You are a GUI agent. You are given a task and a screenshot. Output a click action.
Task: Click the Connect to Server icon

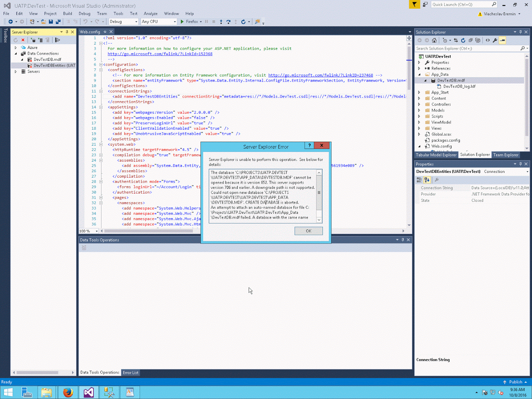point(40,40)
